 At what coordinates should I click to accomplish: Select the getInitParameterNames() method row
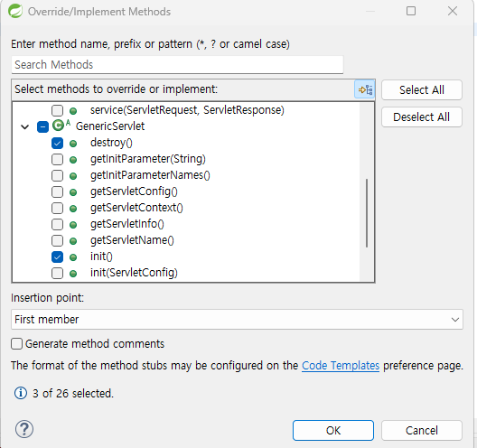click(150, 175)
